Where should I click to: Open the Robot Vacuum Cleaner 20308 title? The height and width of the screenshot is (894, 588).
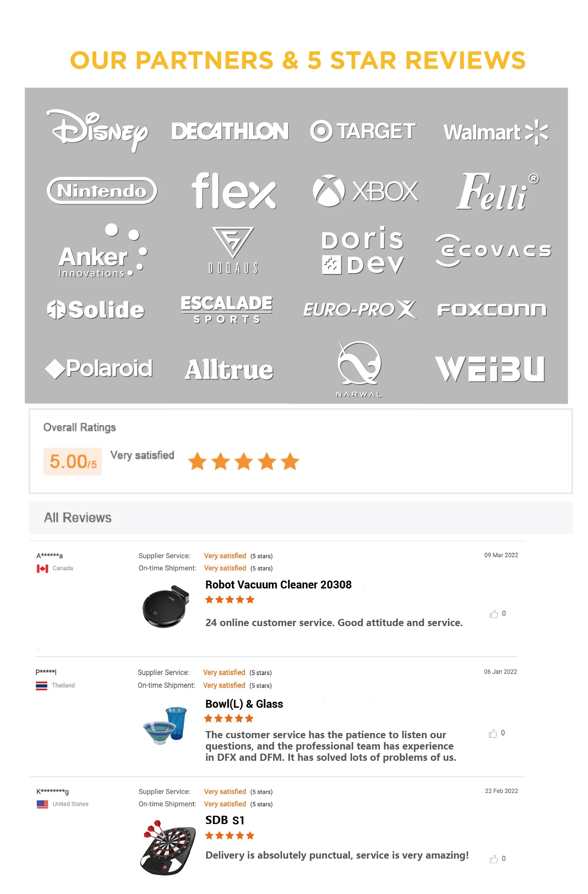(x=278, y=585)
